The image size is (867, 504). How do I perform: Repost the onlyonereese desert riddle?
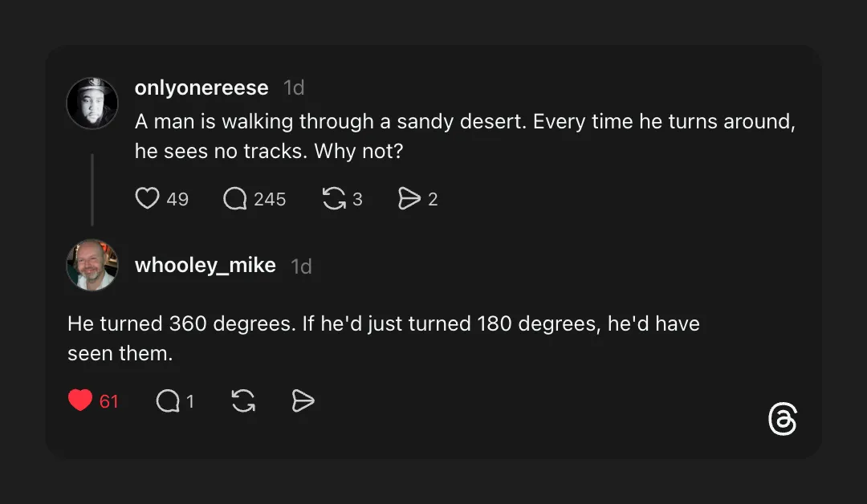pyautogui.click(x=333, y=198)
